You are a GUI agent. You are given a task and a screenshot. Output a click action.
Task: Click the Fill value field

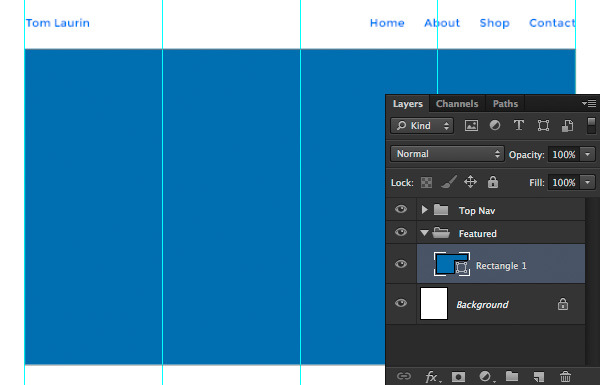click(x=564, y=183)
